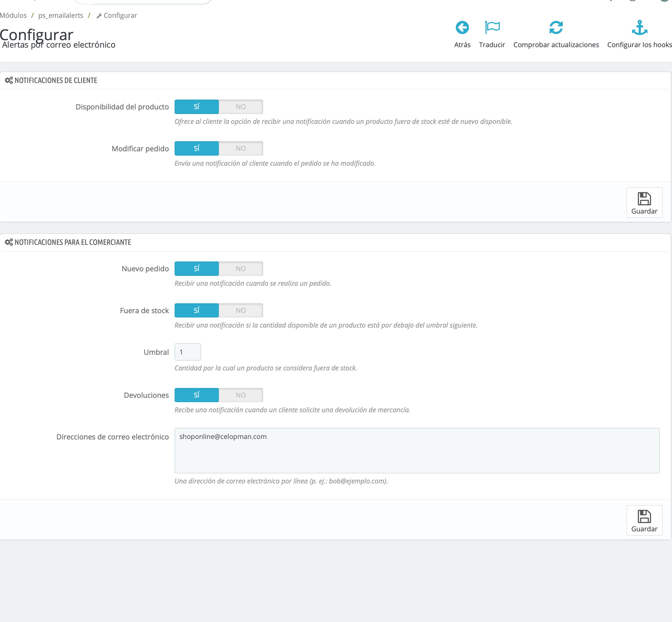Open the Traducir flag icon

(x=492, y=28)
